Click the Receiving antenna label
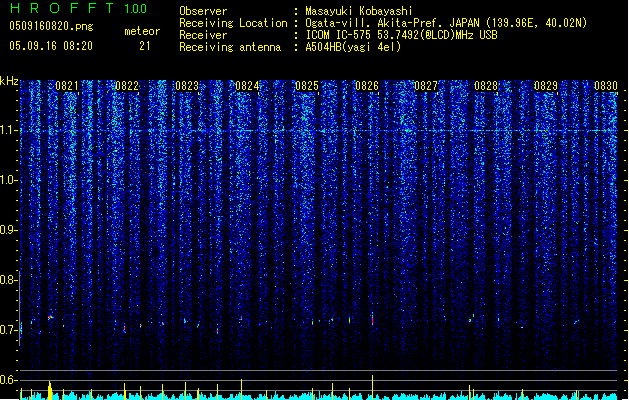Viewport: 629px width, 400px height. pos(230,47)
